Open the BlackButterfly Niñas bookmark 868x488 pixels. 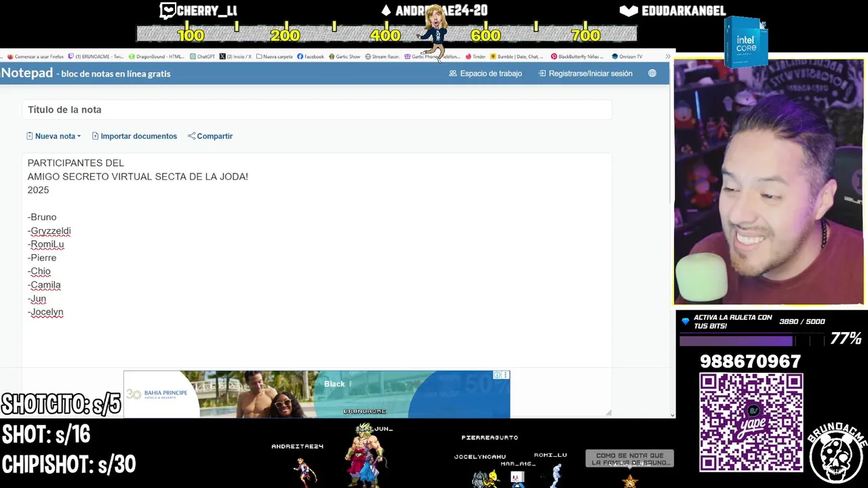click(576, 57)
